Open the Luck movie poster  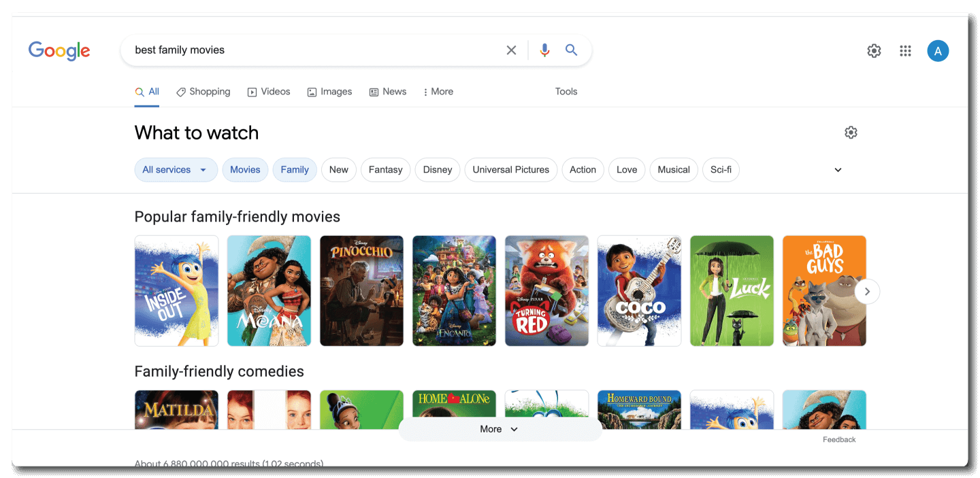[732, 291]
